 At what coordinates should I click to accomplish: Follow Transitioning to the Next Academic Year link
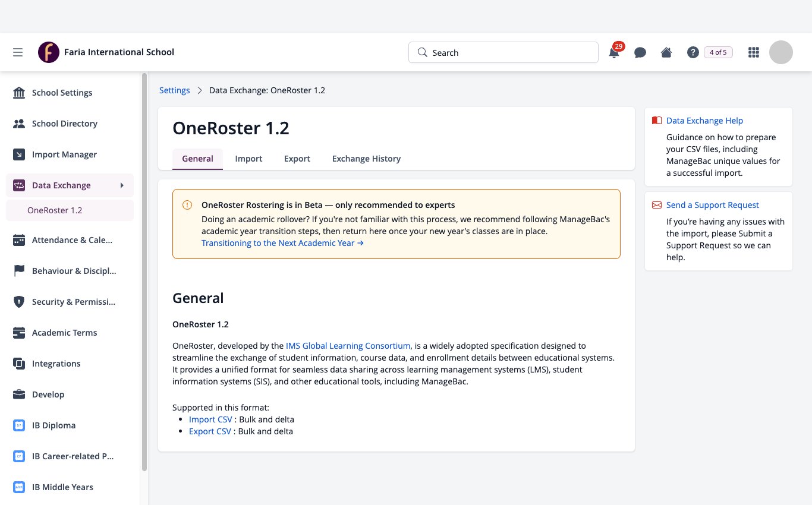pos(282,243)
